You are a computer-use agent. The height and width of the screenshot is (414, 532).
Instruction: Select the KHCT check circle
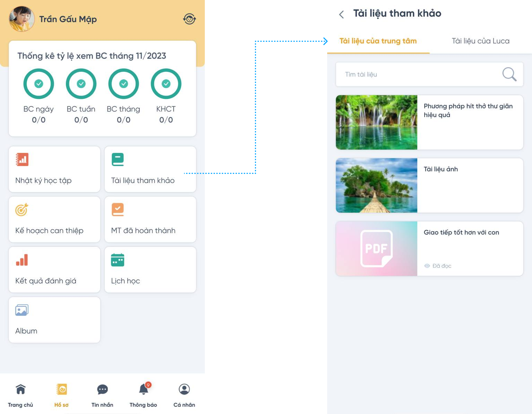point(166,84)
